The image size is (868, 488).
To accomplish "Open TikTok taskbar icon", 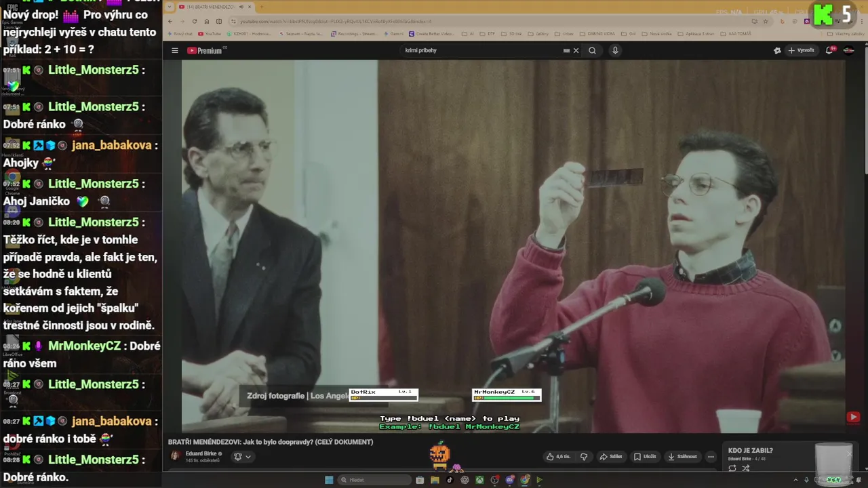I will click(x=450, y=480).
